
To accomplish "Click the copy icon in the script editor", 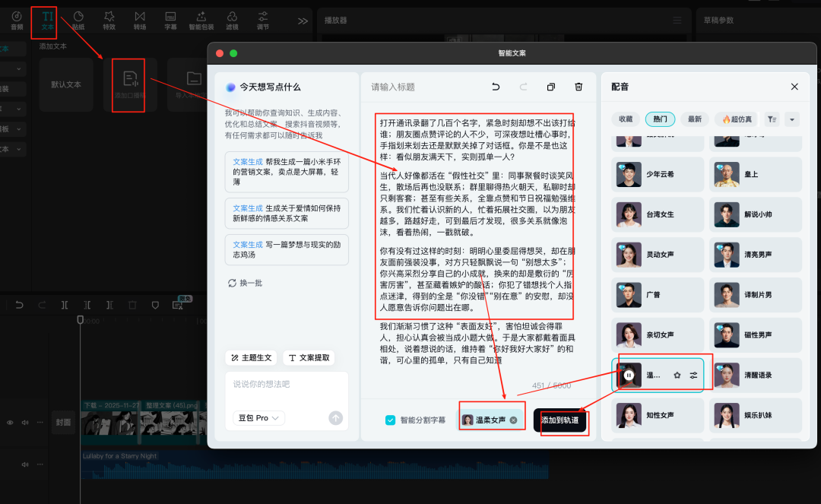I will tap(551, 87).
